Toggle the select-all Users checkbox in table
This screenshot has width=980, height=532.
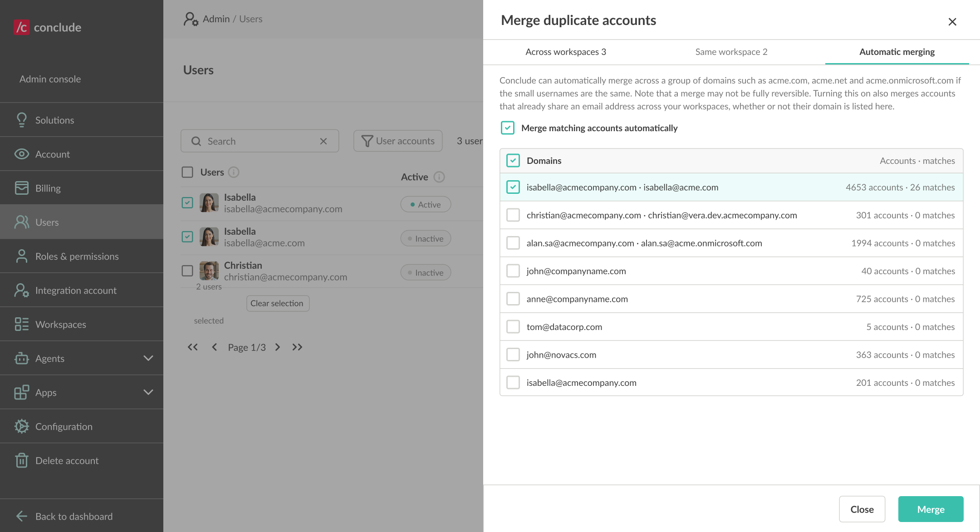pyautogui.click(x=187, y=172)
